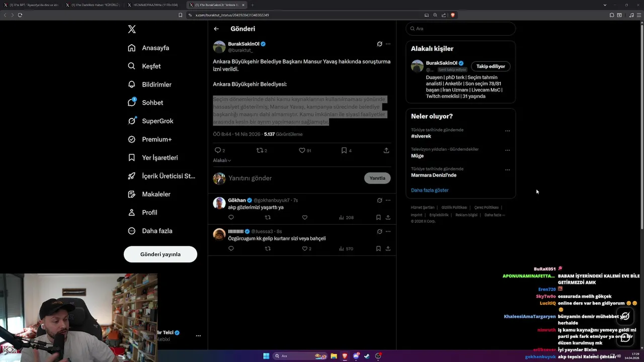
Task: Click the Yanıtla button
Action: click(377, 178)
